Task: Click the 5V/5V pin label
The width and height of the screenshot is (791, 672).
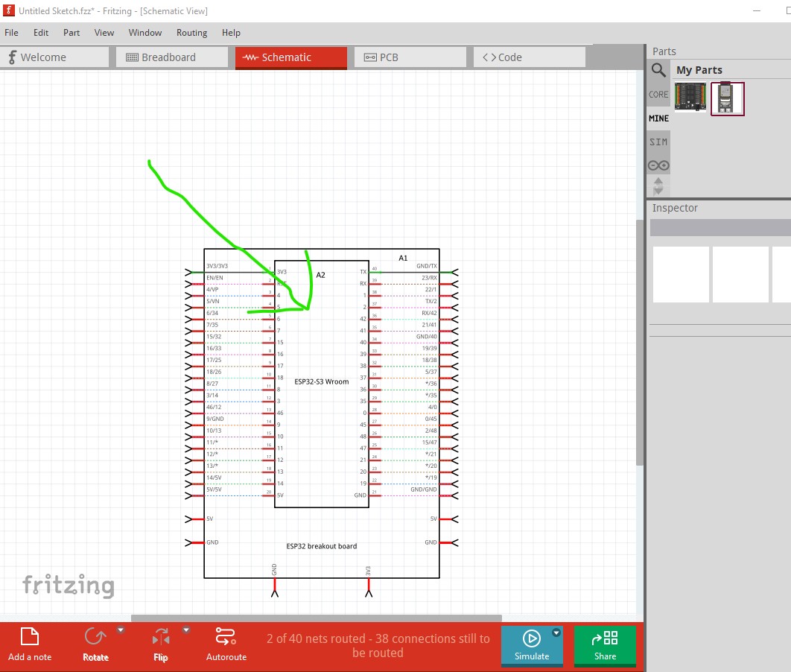Action: coord(214,489)
